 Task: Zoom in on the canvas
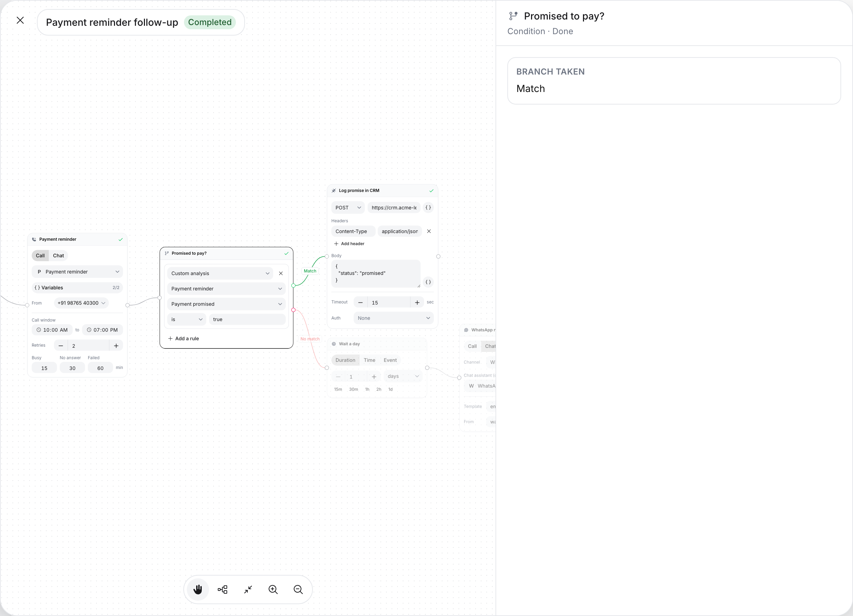[x=273, y=589]
